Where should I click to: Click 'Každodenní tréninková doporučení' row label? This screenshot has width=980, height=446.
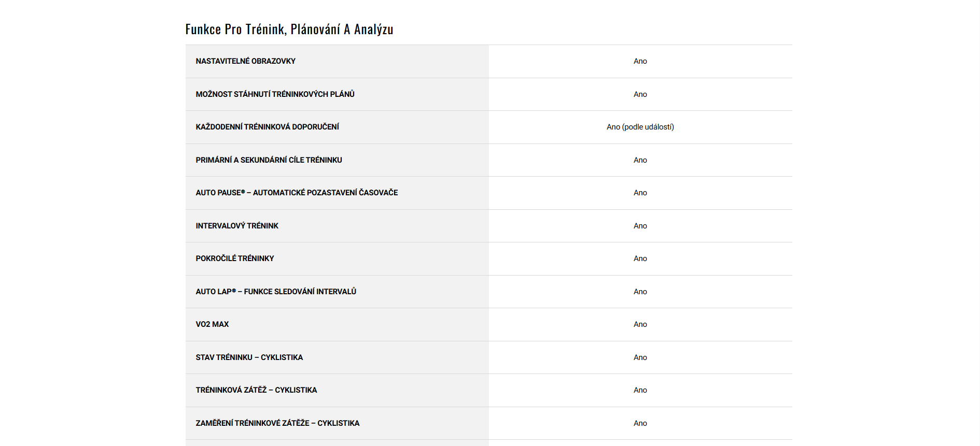[267, 127]
